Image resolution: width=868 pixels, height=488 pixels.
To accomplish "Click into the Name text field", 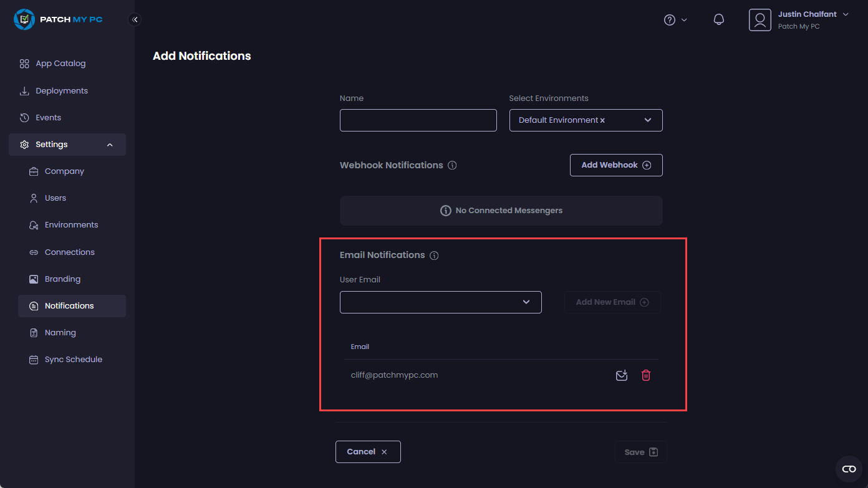I will click(x=418, y=120).
